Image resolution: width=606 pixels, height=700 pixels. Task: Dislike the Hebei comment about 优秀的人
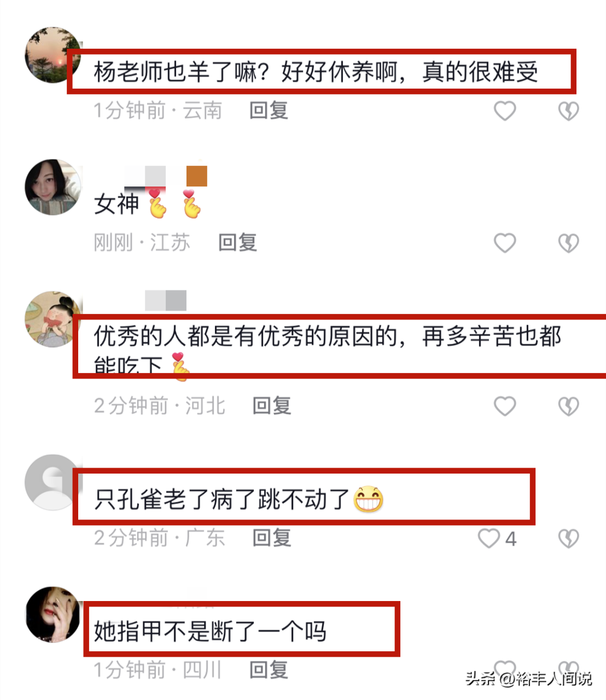click(569, 406)
